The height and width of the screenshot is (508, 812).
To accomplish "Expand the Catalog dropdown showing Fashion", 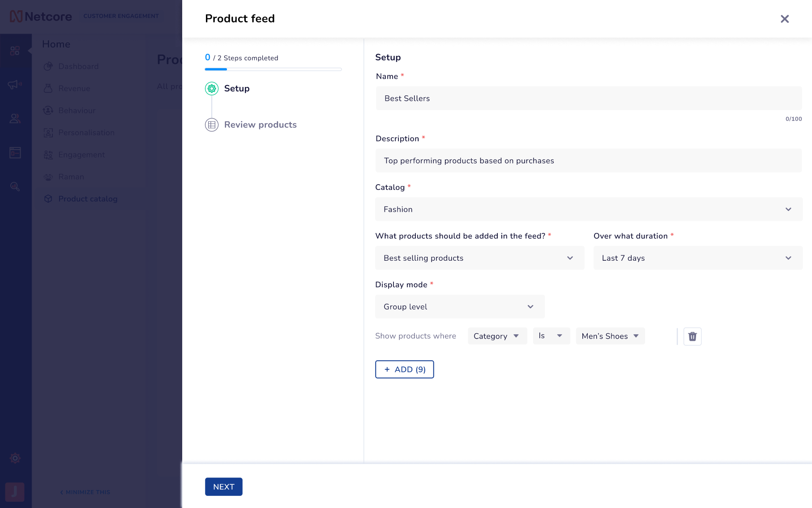I will click(x=589, y=209).
